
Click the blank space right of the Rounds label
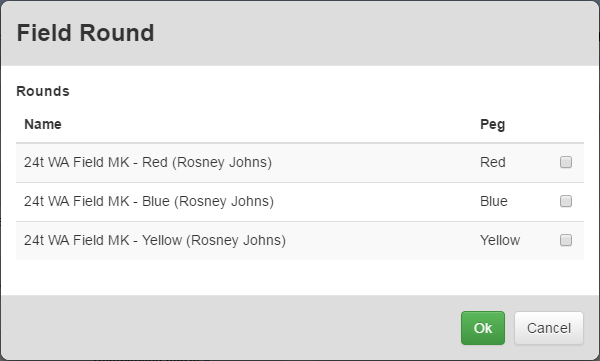pos(325,91)
